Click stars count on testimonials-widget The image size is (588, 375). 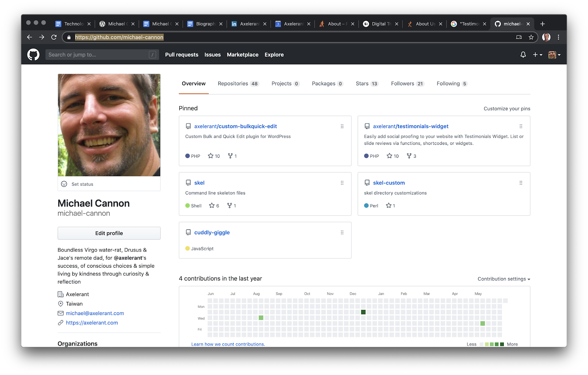[x=392, y=156]
